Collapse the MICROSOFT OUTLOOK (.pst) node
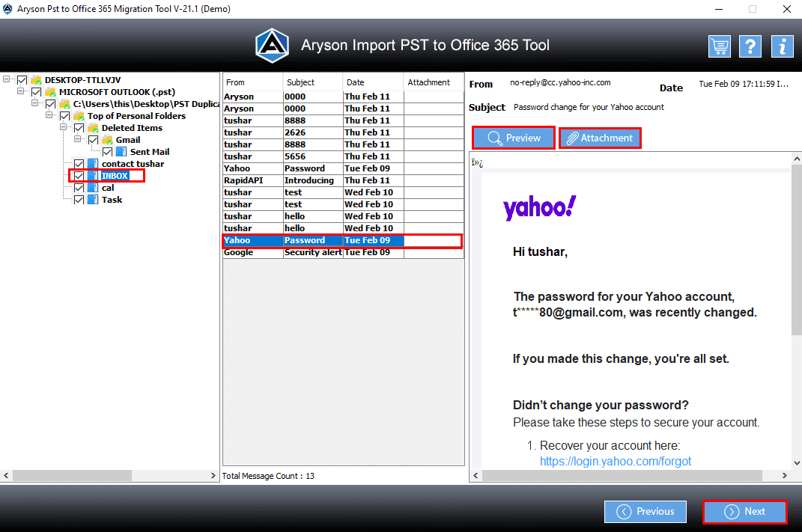This screenshot has height=532, width=802. [20, 91]
